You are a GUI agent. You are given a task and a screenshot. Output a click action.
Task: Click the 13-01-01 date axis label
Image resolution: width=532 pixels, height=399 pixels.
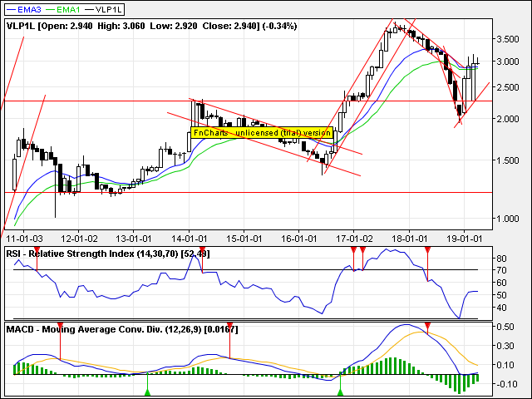[x=133, y=239]
